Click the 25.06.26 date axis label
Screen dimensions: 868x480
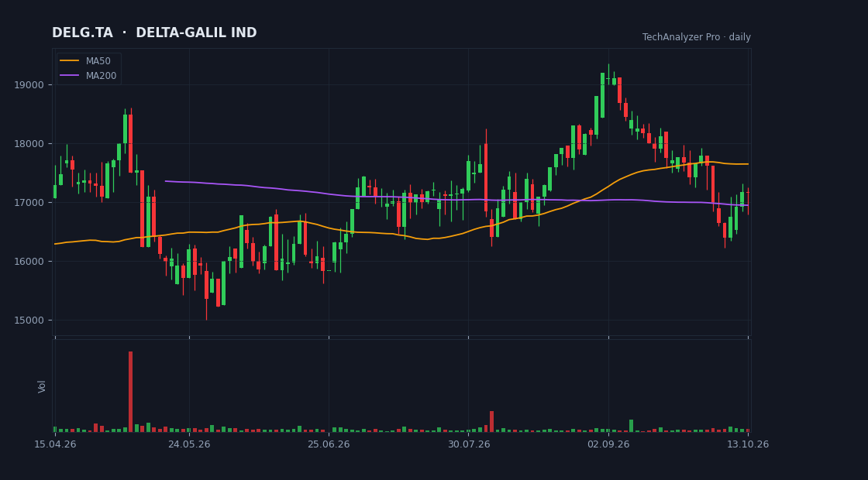pyautogui.click(x=329, y=444)
